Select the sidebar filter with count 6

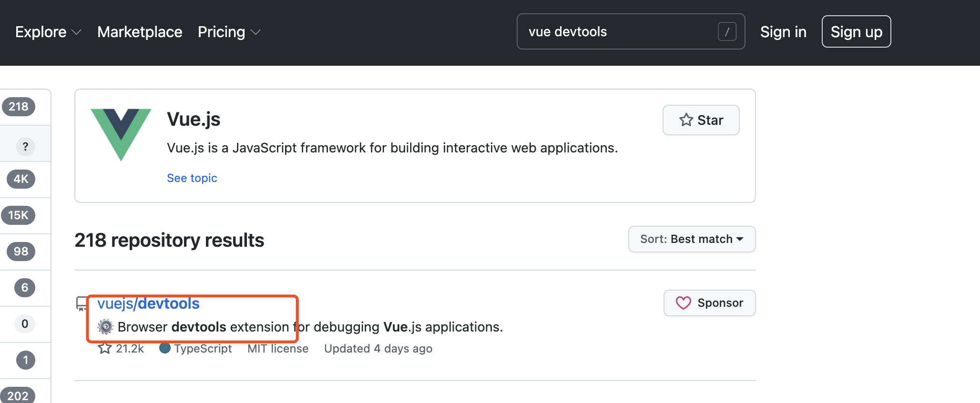pyautogui.click(x=25, y=288)
